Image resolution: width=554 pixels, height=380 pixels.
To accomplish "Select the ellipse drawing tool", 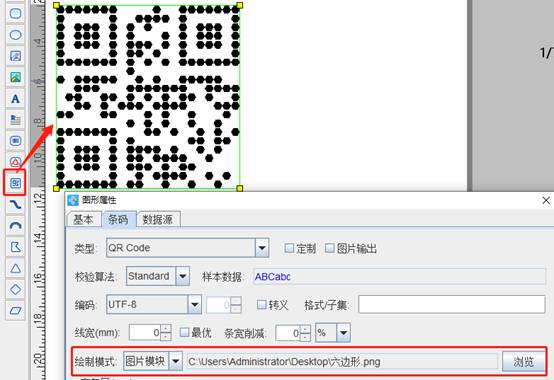I will coord(15,35).
